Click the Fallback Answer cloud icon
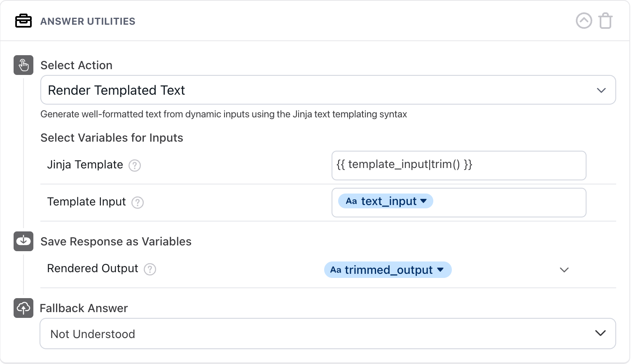The height and width of the screenshot is (364, 631). 23,308
